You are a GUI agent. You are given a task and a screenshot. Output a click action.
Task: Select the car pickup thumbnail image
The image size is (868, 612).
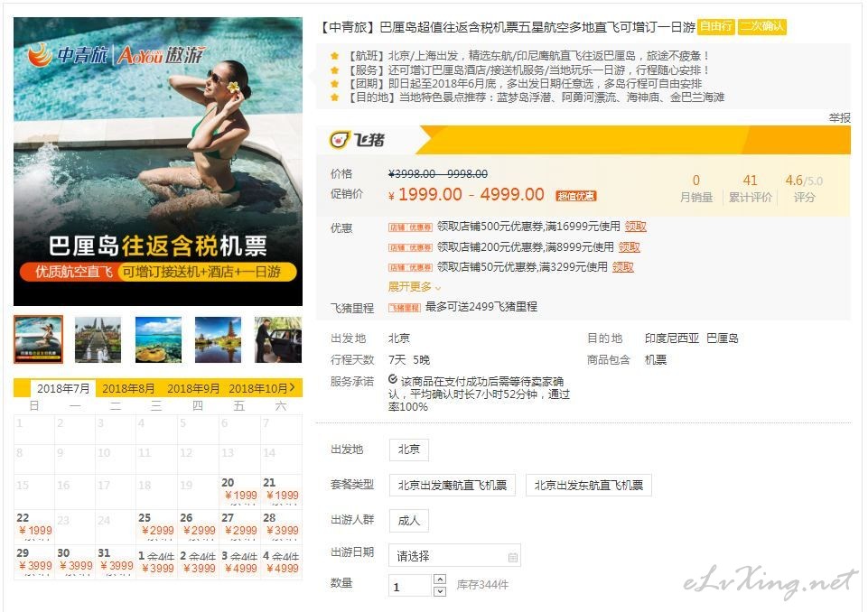click(x=278, y=339)
